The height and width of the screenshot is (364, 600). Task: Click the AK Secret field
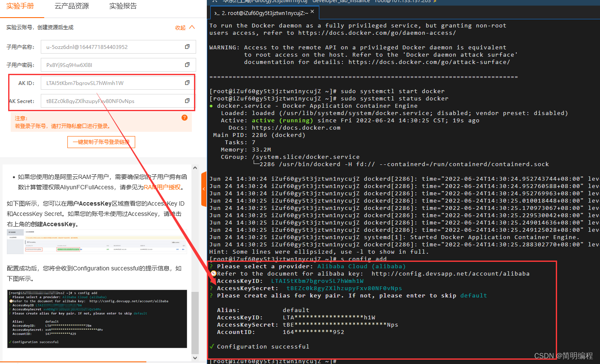pos(118,101)
